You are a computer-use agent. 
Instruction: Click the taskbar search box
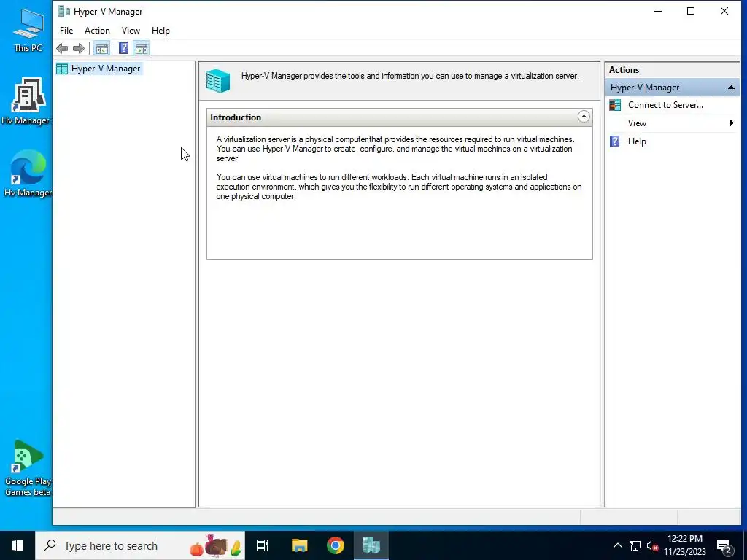[140, 545]
